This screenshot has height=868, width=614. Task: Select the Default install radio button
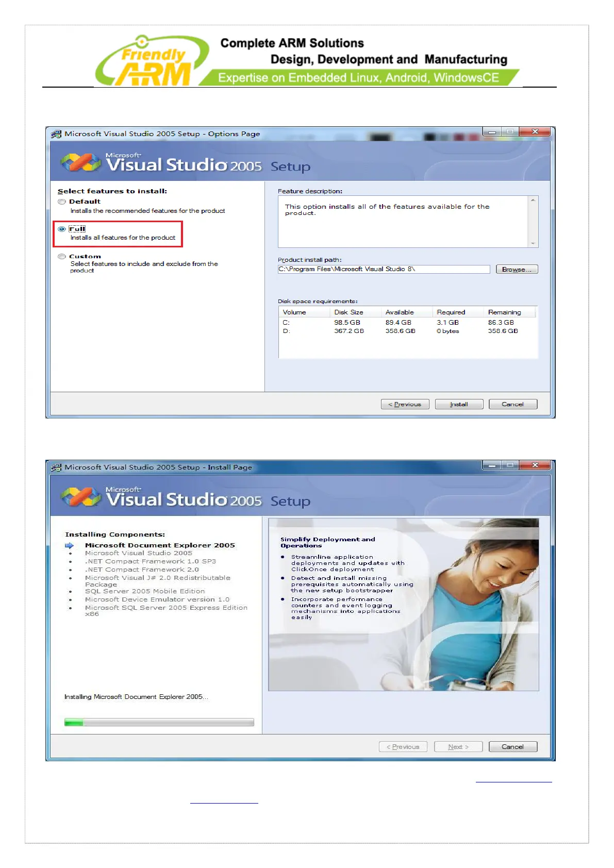click(62, 202)
